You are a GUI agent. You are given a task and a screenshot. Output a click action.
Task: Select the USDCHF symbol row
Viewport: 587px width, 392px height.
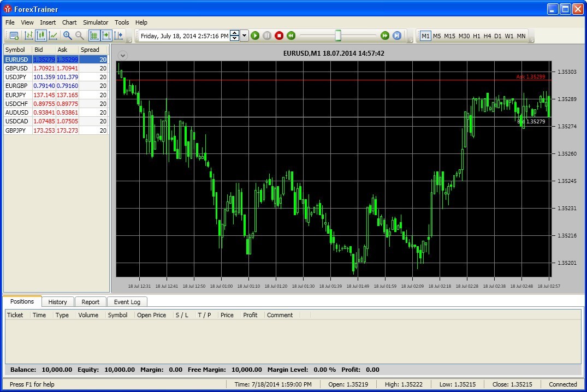coord(56,104)
